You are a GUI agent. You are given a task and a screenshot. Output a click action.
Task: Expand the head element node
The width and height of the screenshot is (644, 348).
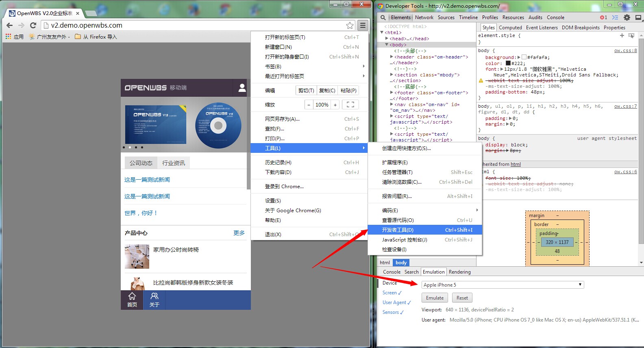(387, 39)
